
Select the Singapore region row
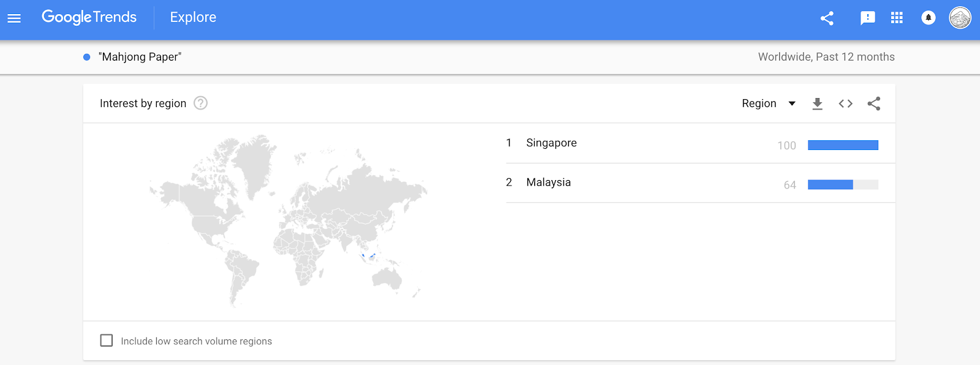click(x=700, y=143)
